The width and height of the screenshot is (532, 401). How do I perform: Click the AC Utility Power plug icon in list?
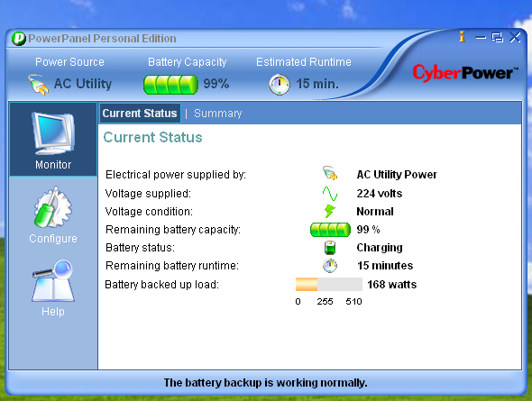[330, 173]
